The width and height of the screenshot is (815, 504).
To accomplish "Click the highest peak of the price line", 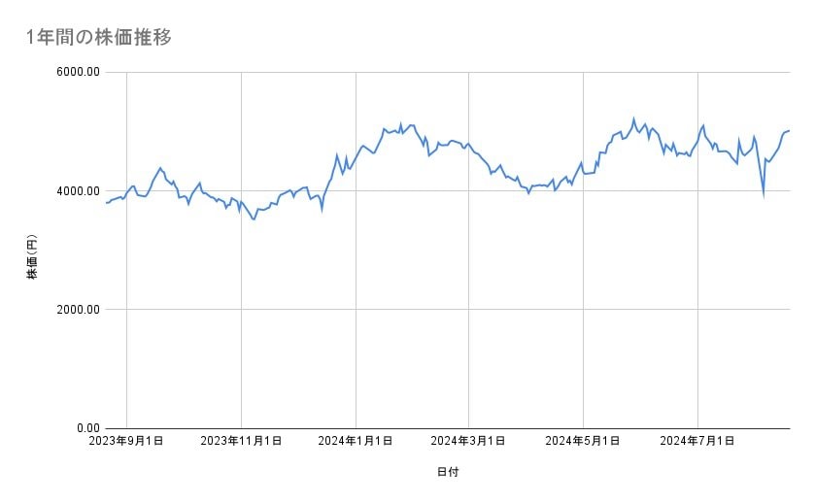I will [x=633, y=119].
